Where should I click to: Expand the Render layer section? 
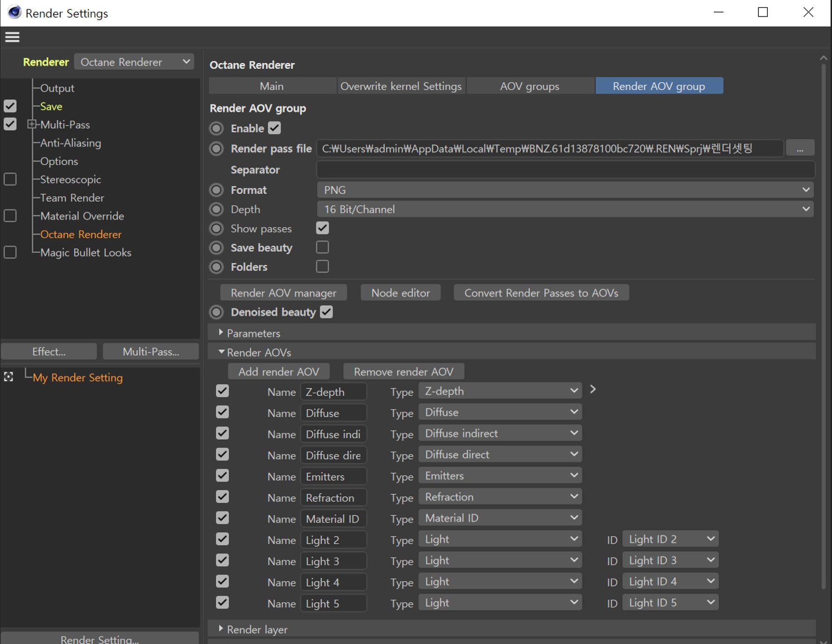coord(221,629)
